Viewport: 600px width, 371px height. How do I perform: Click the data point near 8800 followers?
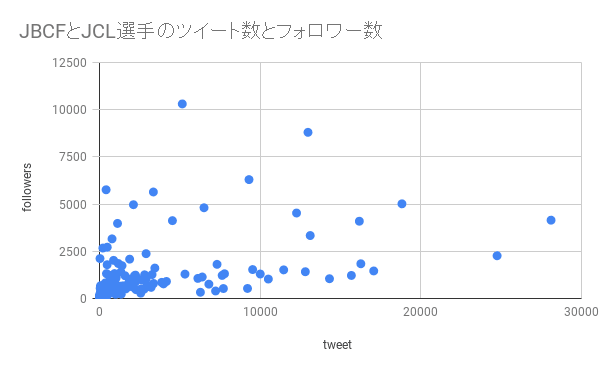(308, 132)
